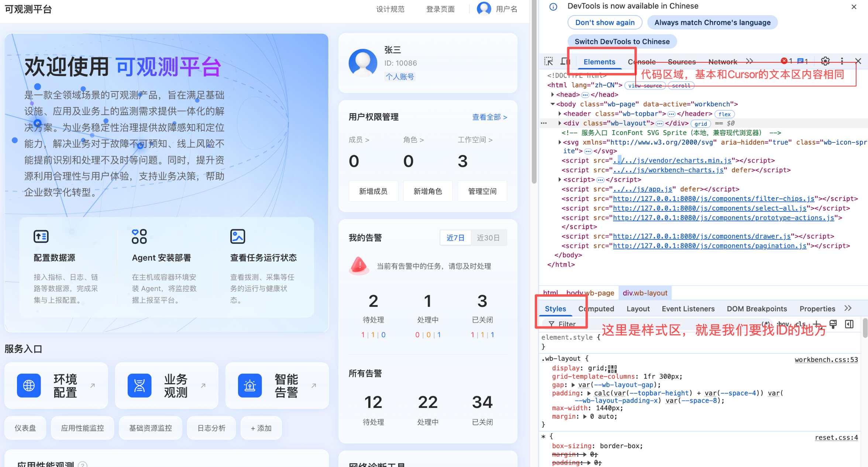This screenshot has width=868, height=467.
Task: Toggle the :hov element state panel
Action: (783, 324)
